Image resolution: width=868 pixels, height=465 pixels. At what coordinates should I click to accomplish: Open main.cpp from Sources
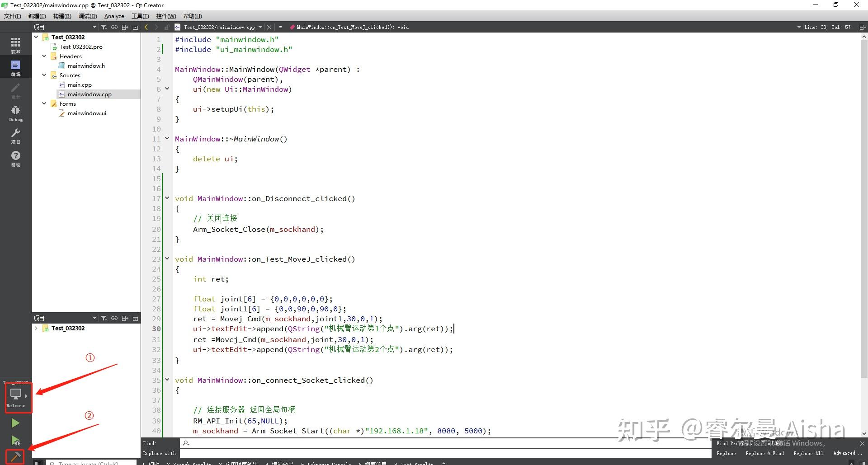[x=80, y=85]
